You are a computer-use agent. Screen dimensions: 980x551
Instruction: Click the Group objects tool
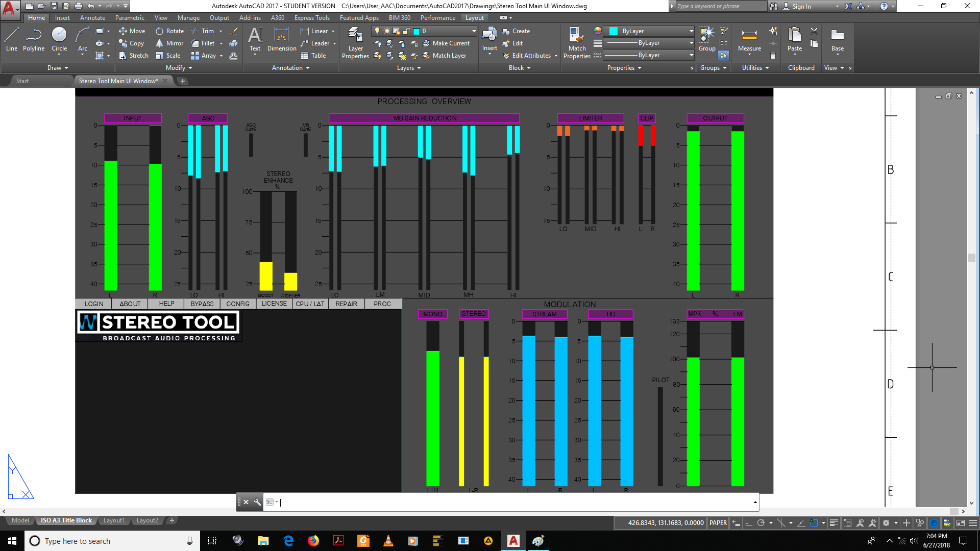coord(707,40)
